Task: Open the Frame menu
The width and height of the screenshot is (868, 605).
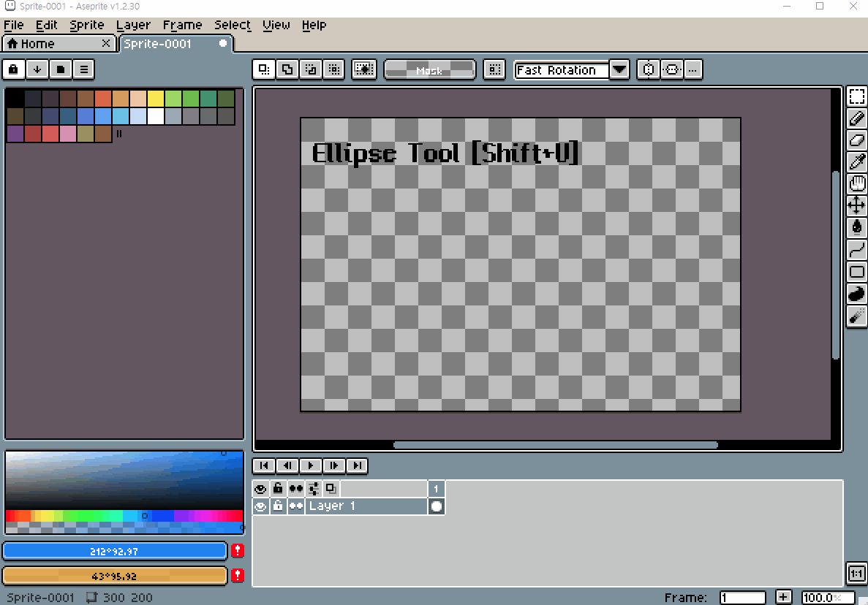Action: tap(182, 25)
